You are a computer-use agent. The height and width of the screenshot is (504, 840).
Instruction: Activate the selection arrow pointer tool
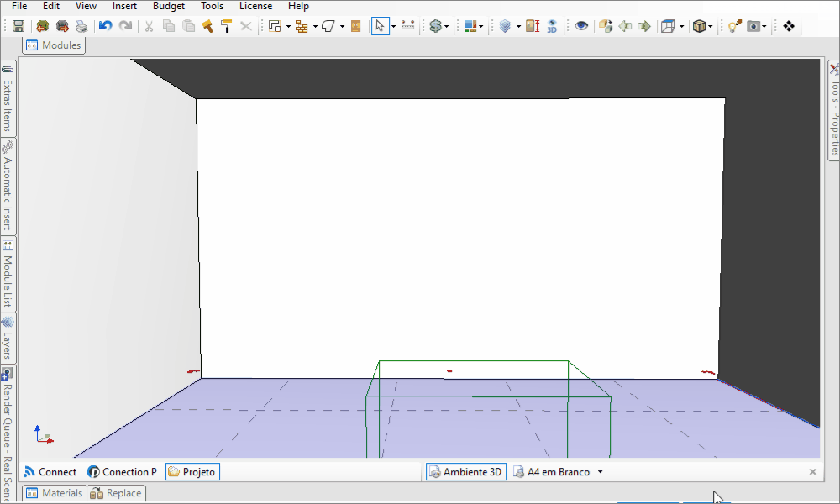380,26
